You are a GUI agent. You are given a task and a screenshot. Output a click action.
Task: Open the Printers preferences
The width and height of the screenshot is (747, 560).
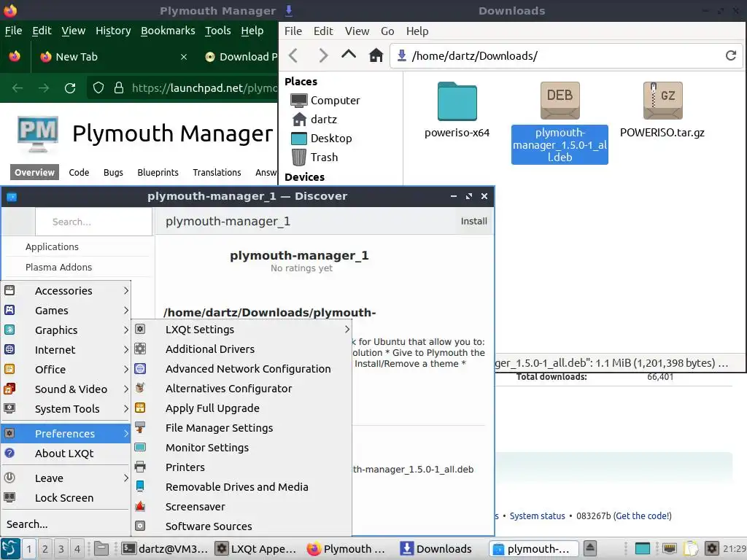(241, 467)
